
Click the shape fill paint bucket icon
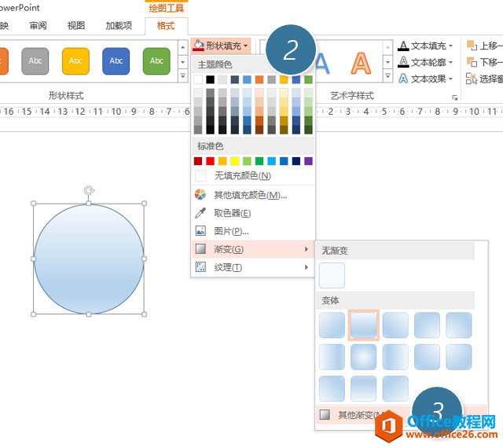tap(198, 46)
